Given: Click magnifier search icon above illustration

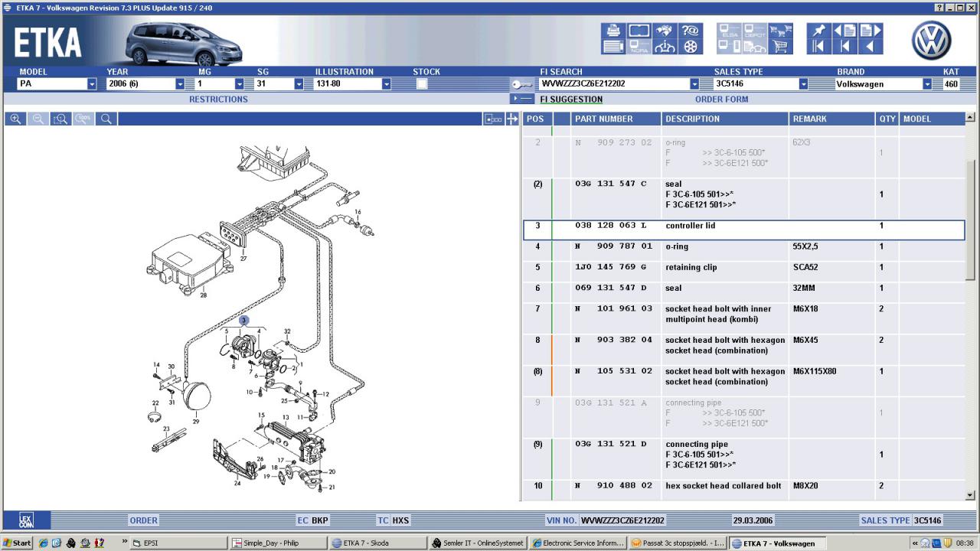Looking at the screenshot, I should (x=106, y=119).
